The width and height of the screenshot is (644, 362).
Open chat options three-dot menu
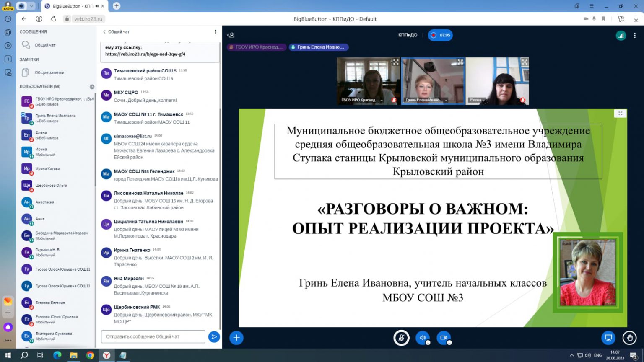[216, 32]
